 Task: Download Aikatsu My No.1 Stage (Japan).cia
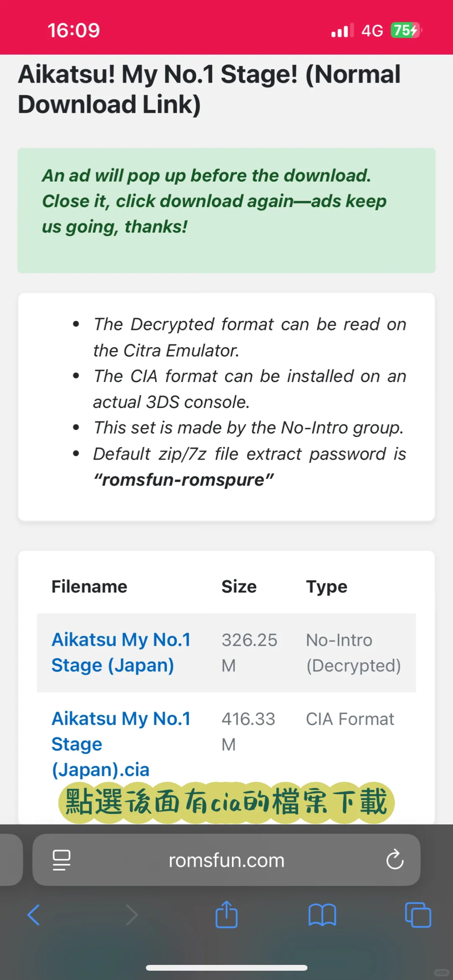click(x=121, y=744)
